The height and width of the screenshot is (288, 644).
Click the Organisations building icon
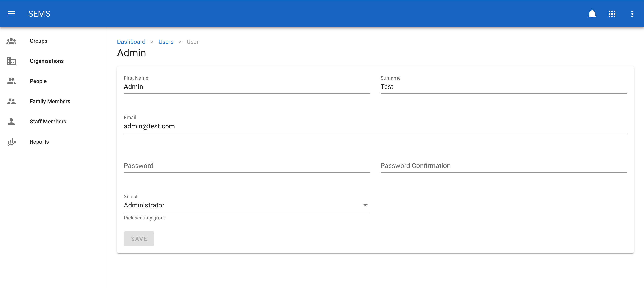(11, 61)
